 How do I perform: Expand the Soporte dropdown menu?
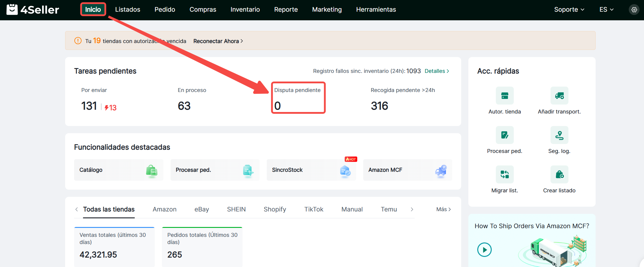click(x=569, y=10)
